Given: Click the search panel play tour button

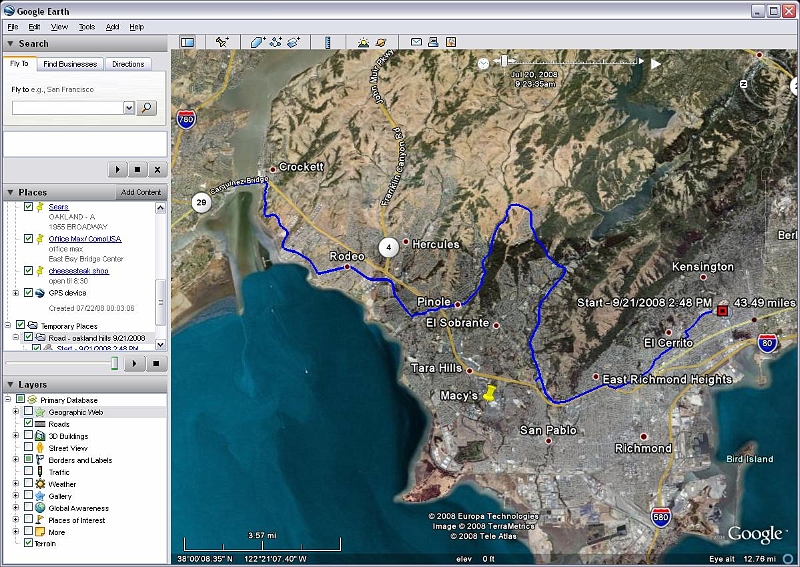Looking at the screenshot, I should tap(117, 169).
